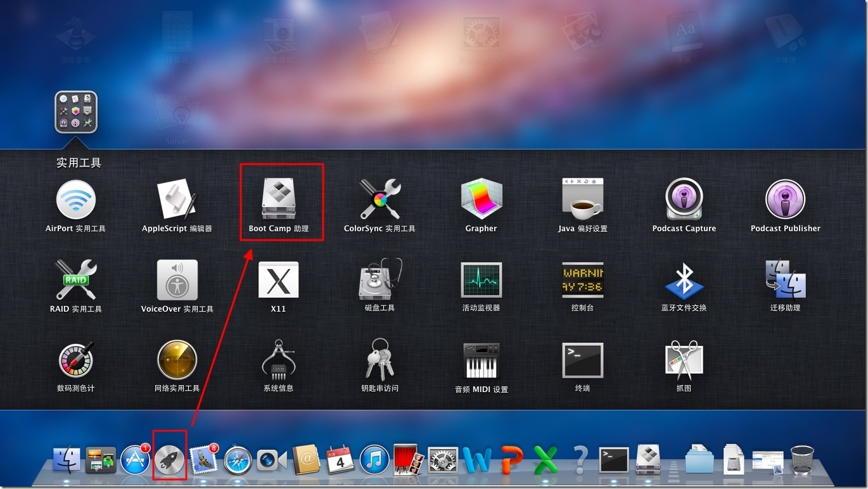Screen dimensions: 868x489
Task: Select the 实用工具 folder title text
Action: click(79, 163)
